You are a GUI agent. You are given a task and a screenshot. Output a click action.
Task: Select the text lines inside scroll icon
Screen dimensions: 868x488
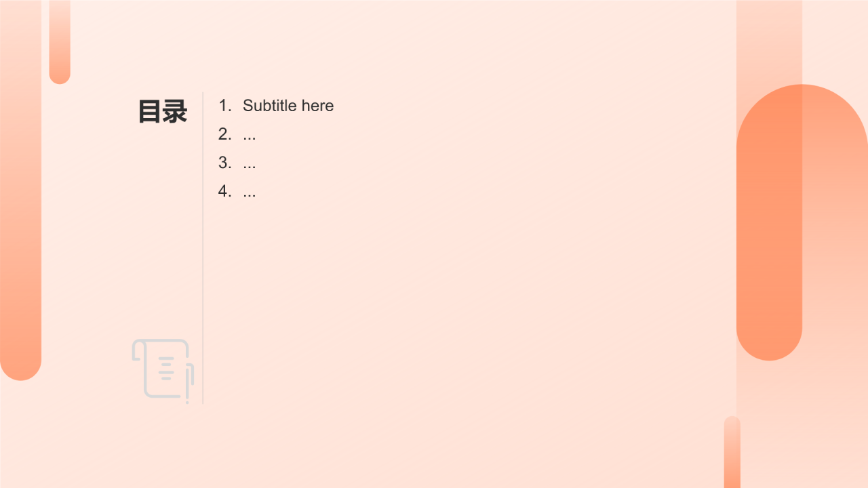pyautogui.click(x=167, y=368)
